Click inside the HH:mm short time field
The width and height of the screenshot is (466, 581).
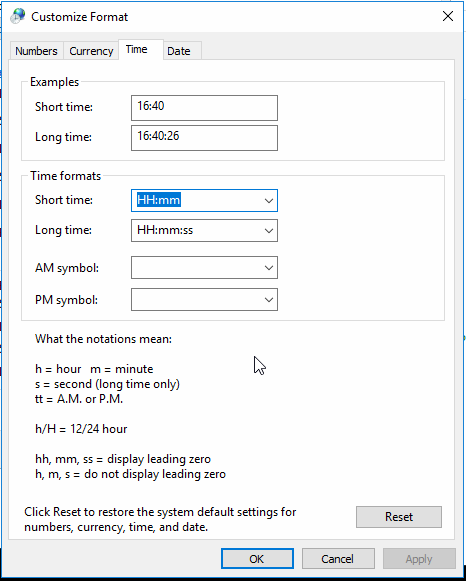click(196, 200)
